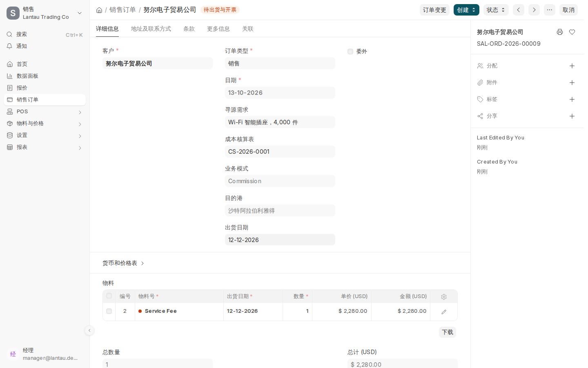This screenshot has width=588, height=368.
Task: Click the 出货日期 field showing 12-12-2026
Action: coord(280,240)
